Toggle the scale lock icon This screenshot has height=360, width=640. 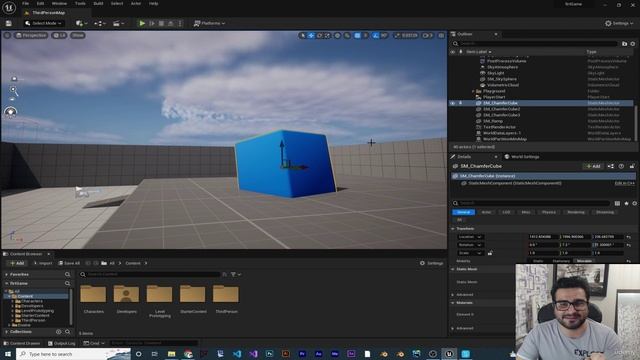pos(490,253)
